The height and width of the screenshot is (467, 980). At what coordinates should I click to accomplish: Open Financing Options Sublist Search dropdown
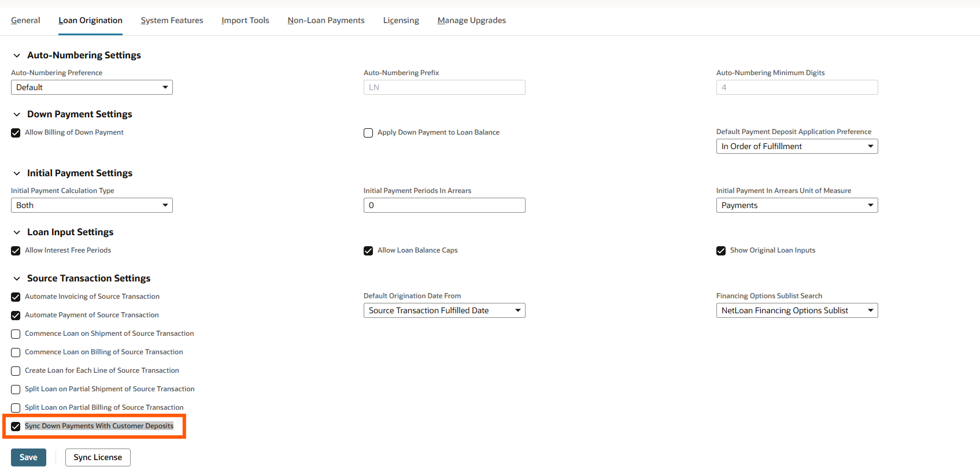point(796,310)
